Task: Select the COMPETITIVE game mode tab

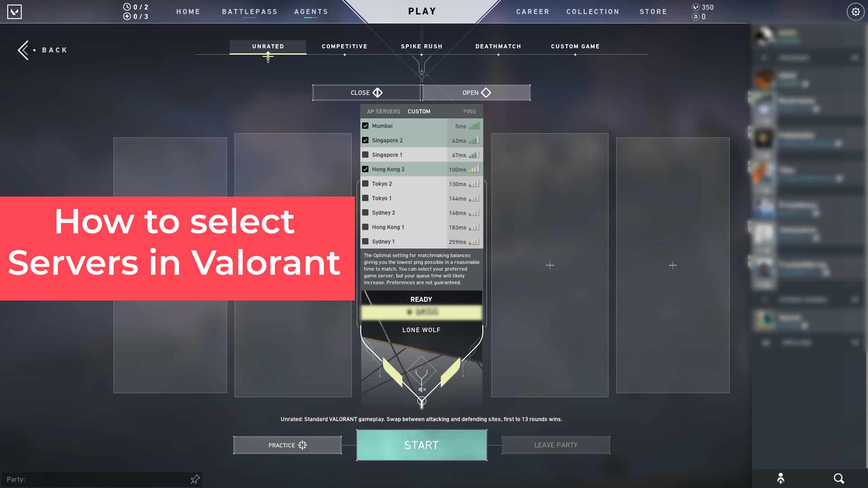Action: (x=344, y=47)
